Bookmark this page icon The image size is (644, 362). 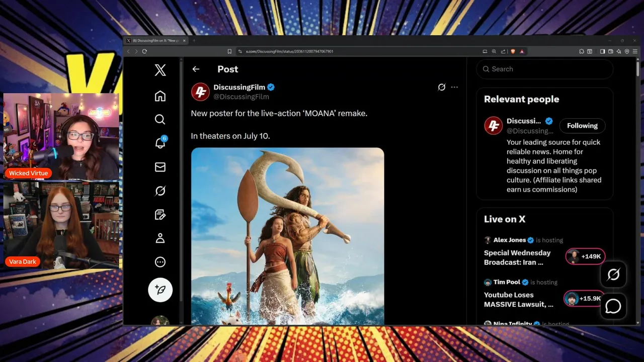pos(229,51)
